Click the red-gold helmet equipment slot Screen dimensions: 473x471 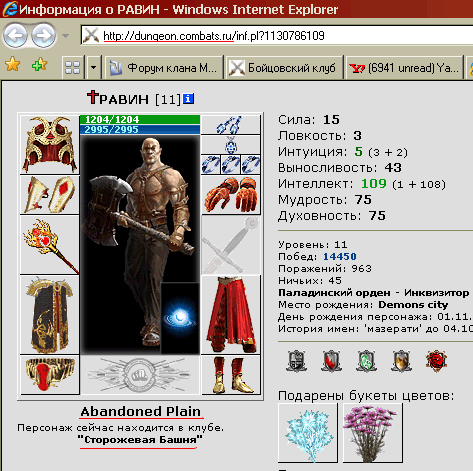(50, 144)
